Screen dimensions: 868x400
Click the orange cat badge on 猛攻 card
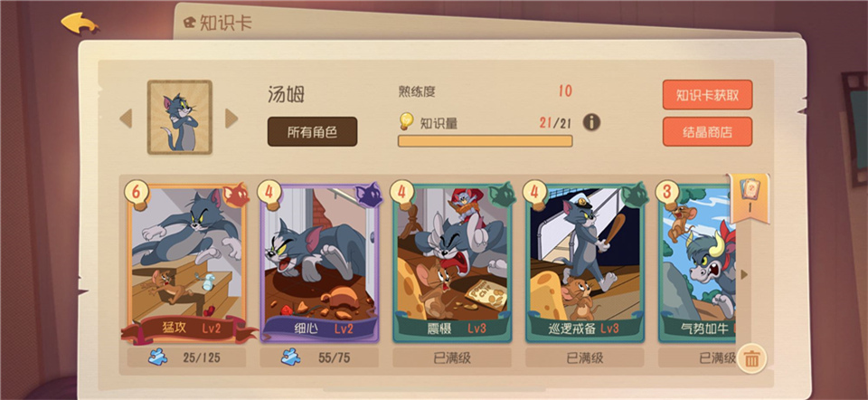coord(236,195)
